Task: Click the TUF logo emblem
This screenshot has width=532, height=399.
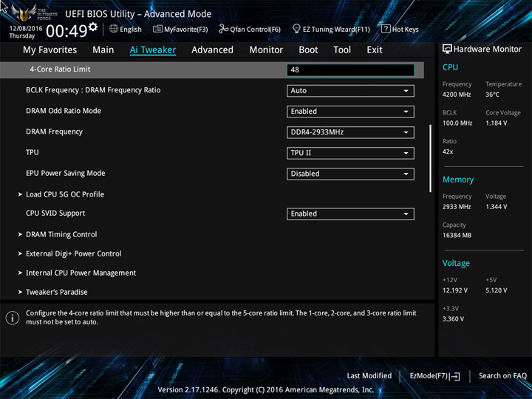Action: point(24,13)
